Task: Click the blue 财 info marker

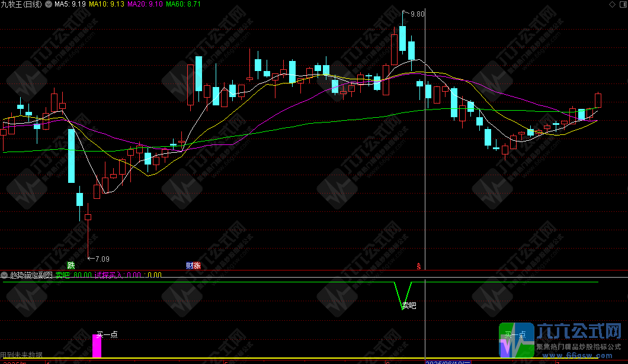Action: [x=190, y=266]
